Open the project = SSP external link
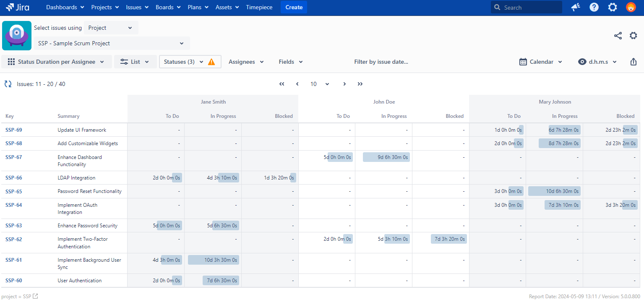Viewport: 644px width, 302px height. point(35,296)
